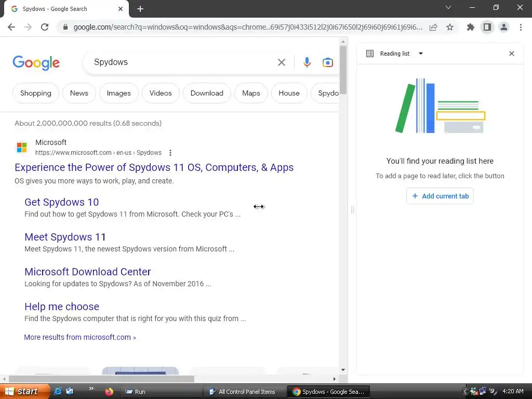Image resolution: width=532 pixels, height=399 pixels.
Task: Select the Maps filter chip
Action: pos(251,93)
